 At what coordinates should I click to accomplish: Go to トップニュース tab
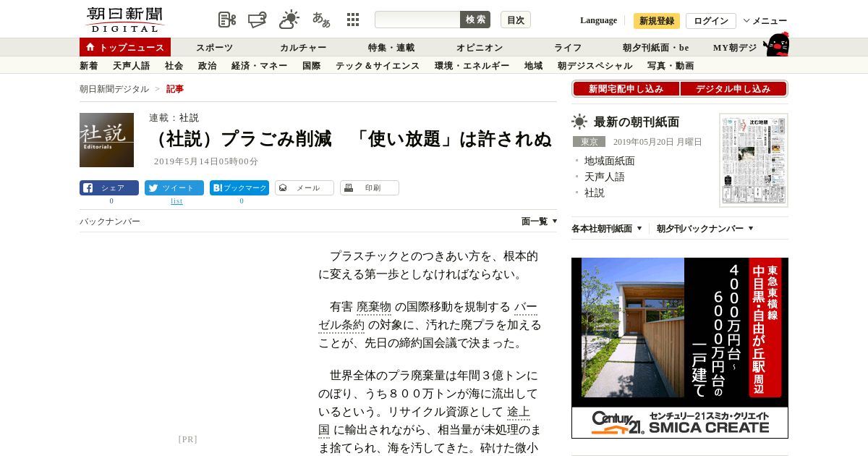(125, 47)
